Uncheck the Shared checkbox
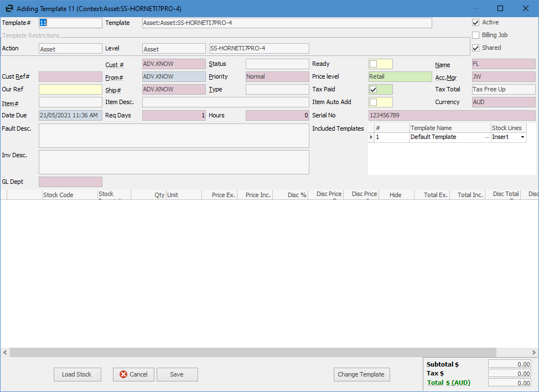Screen dimensions: 539x392 point(475,48)
